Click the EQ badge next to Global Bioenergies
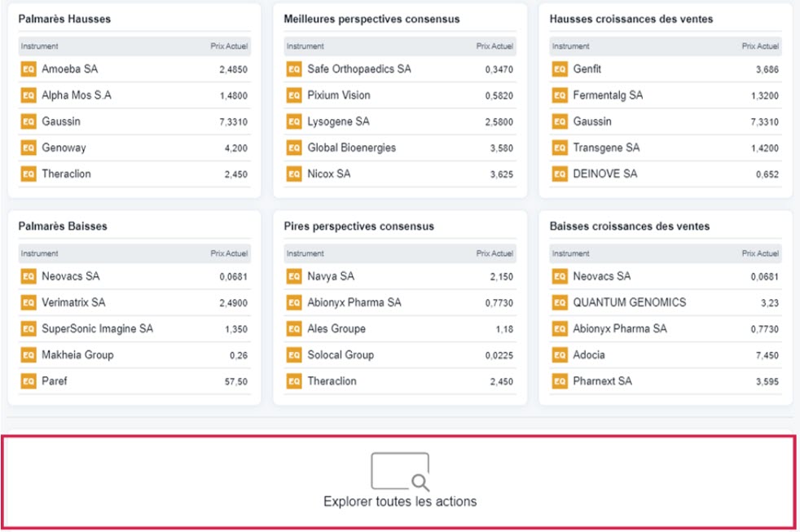The height and width of the screenshot is (532, 800). (x=294, y=148)
